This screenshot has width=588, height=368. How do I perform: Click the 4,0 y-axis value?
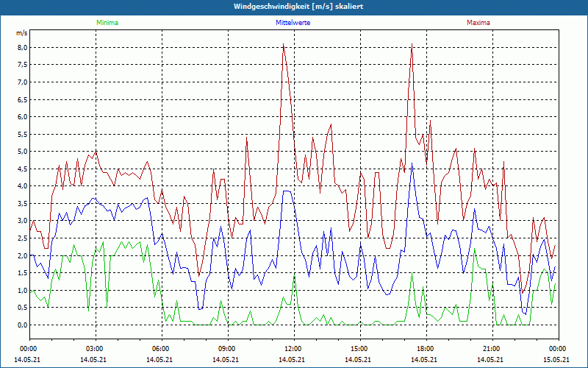pos(23,186)
